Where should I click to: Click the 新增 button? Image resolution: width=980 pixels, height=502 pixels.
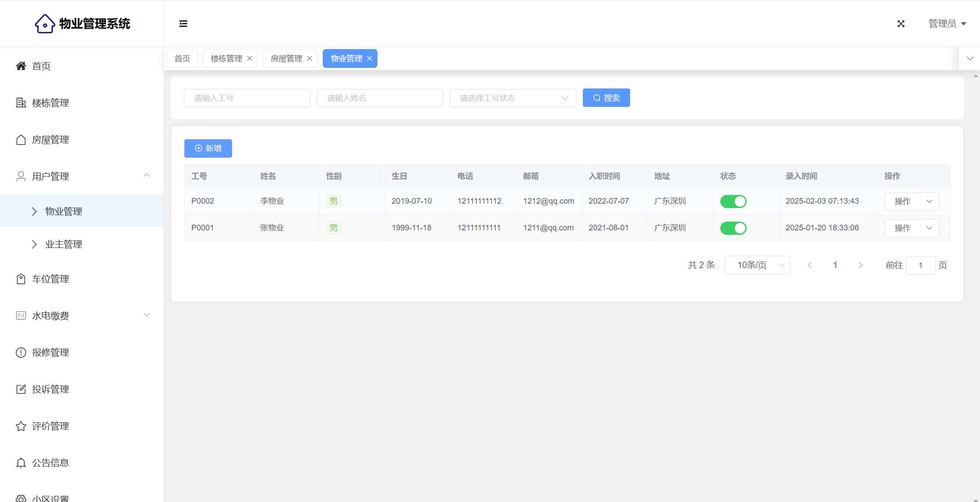[x=208, y=148]
